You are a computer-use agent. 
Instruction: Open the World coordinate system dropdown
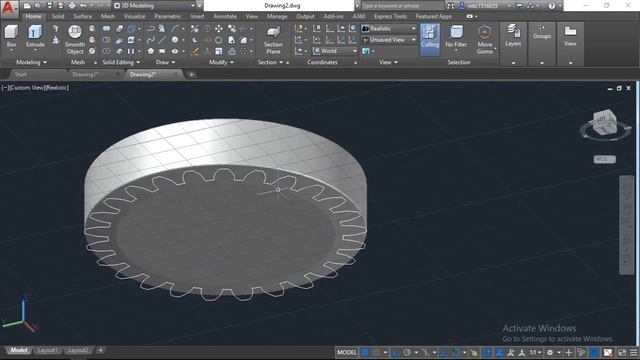[335, 51]
